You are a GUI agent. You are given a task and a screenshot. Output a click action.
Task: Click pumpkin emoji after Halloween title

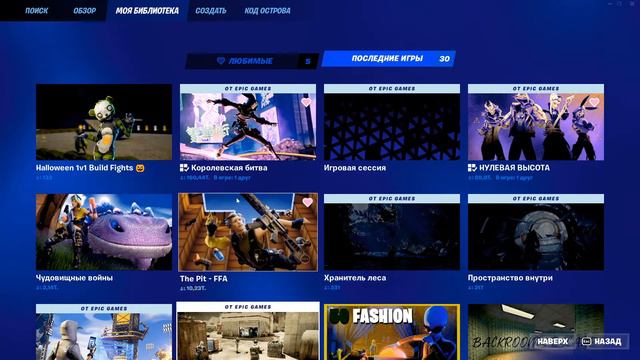coord(140,168)
